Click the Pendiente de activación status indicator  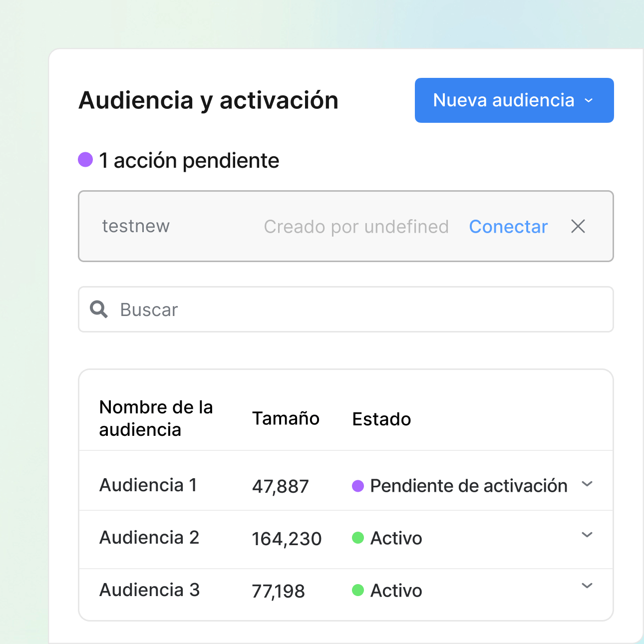pos(468,486)
